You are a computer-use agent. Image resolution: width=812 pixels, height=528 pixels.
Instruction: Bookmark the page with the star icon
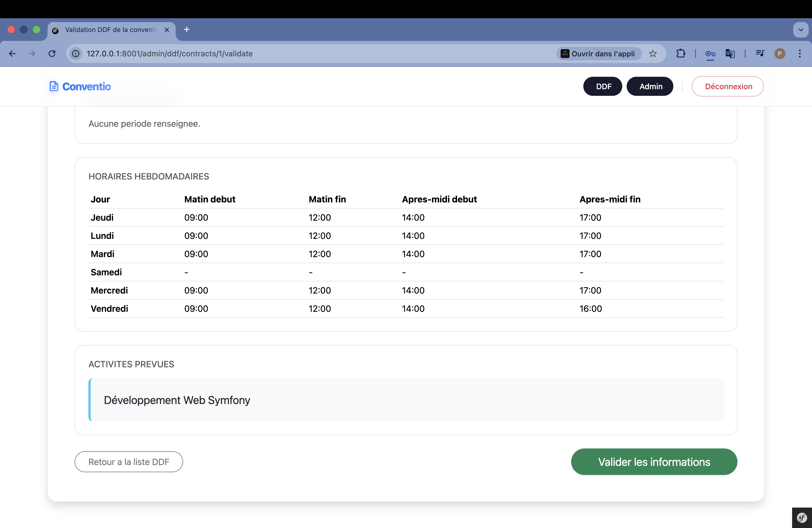[x=653, y=54]
